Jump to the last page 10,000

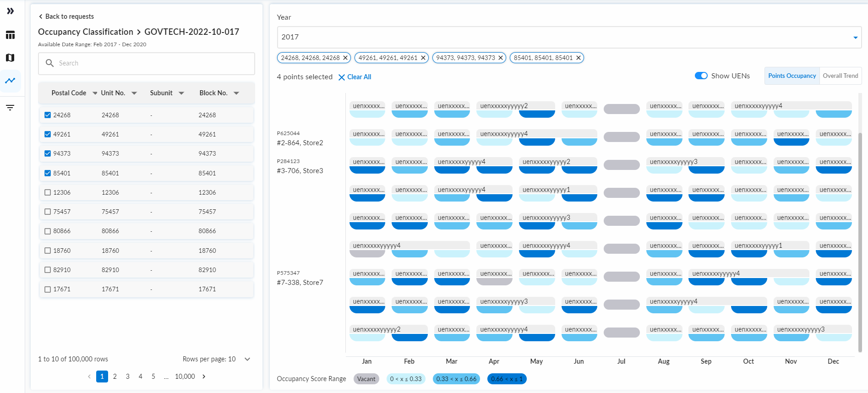pyautogui.click(x=185, y=377)
